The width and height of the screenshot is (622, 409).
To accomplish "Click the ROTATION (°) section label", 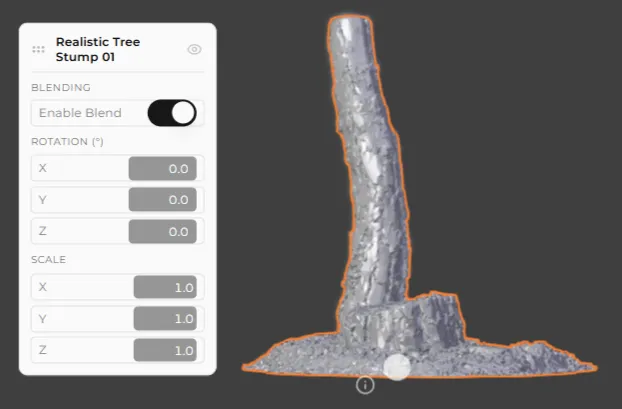I will 67,142.
